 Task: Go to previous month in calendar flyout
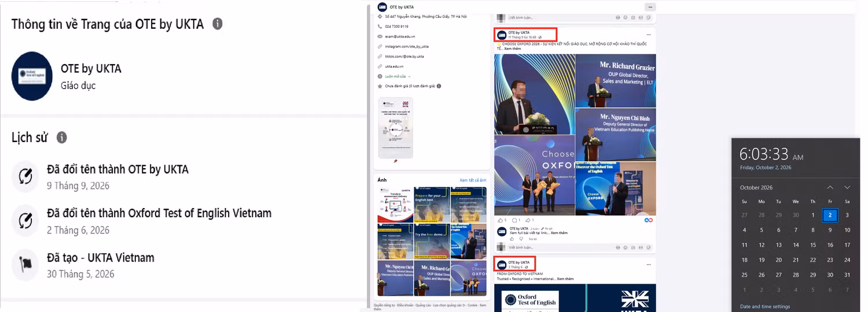(830, 187)
